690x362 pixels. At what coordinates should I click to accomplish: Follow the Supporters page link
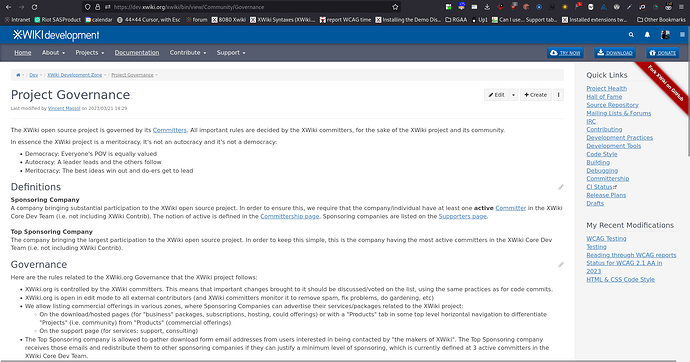click(x=462, y=216)
